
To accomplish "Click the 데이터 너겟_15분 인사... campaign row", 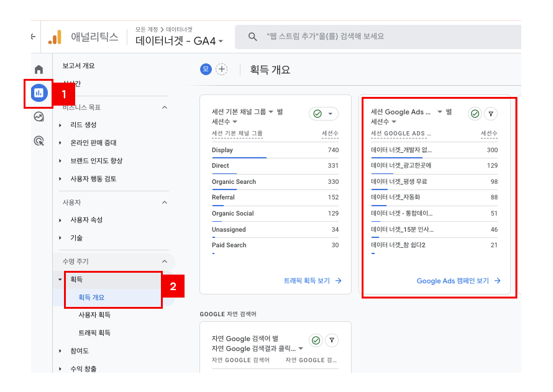I will pyautogui.click(x=434, y=229).
